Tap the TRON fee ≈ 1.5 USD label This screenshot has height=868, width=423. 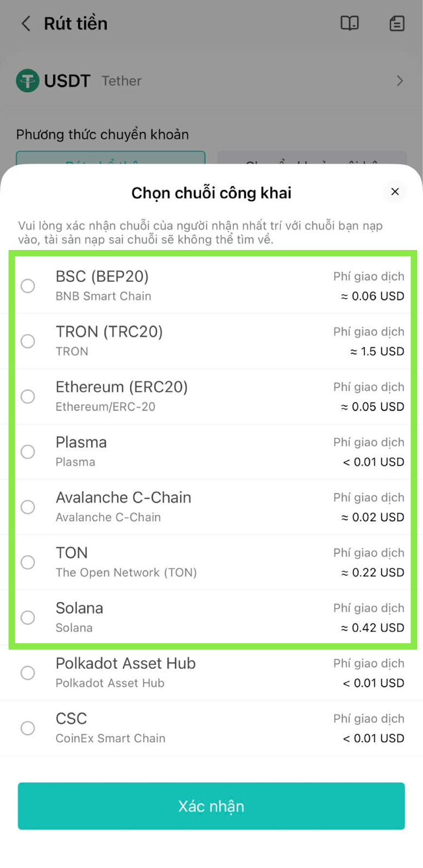[x=377, y=351]
